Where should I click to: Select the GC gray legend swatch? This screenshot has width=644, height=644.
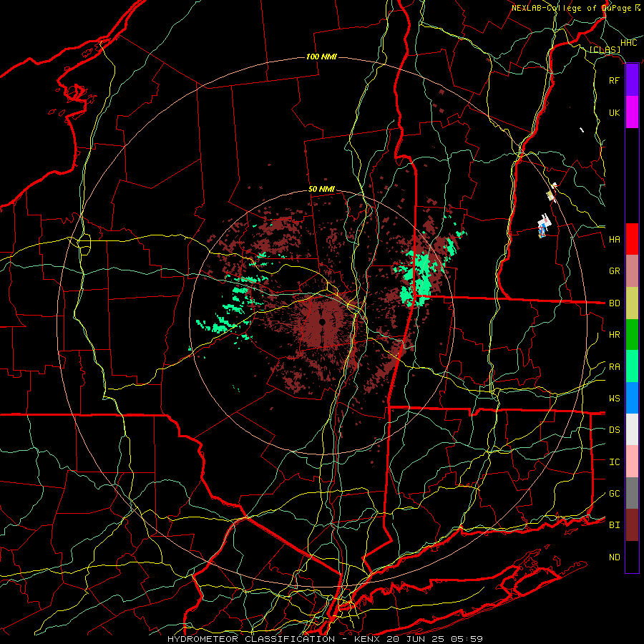click(632, 493)
